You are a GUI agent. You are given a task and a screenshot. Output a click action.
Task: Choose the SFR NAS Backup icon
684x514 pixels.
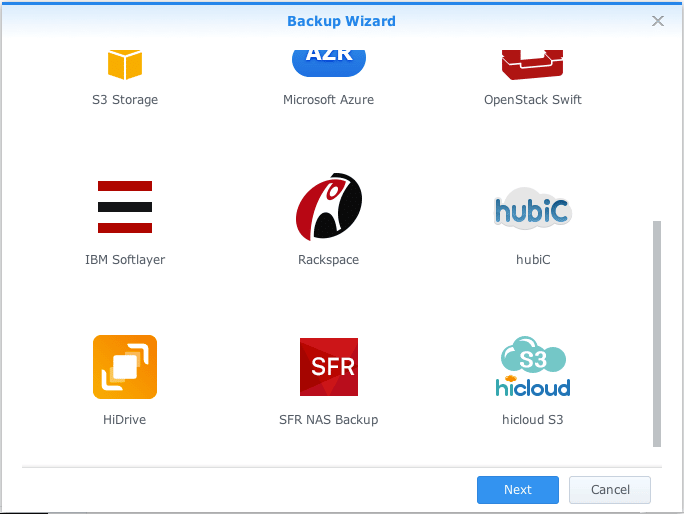coord(329,367)
